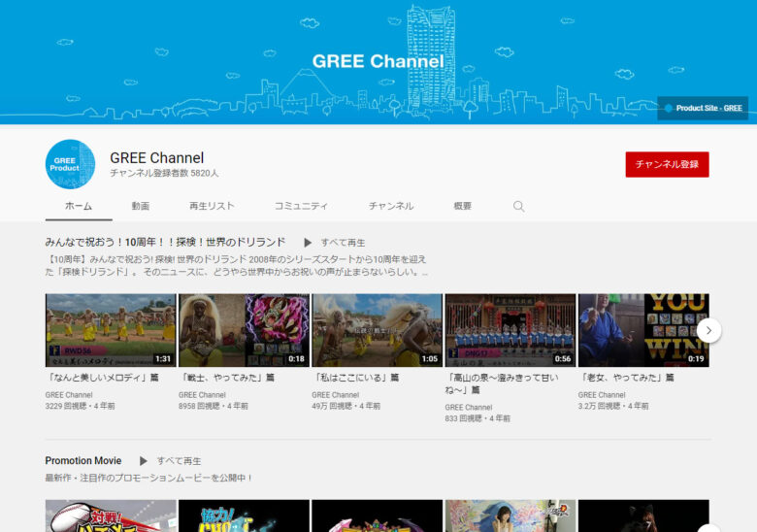Viewport: 757px width, 532px height.
Task: Click 3229 回視聴・4 年前 view count
Action: [81, 406]
